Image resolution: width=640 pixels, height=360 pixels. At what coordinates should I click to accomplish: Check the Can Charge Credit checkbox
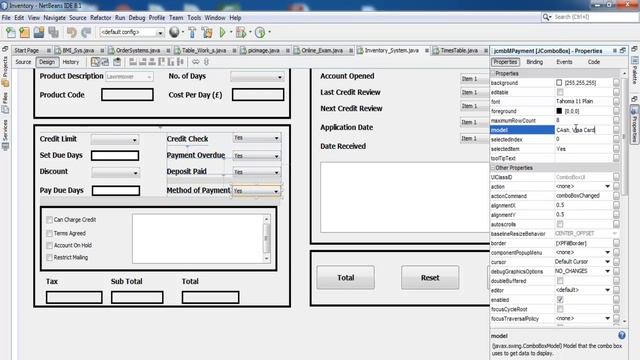tap(49, 220)
